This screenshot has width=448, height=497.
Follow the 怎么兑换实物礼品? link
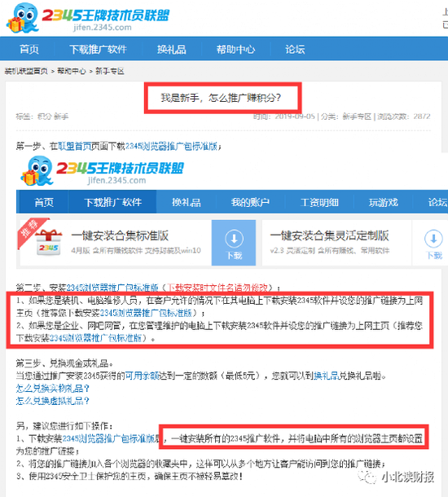pyautogui.click(x=53, y=389)
